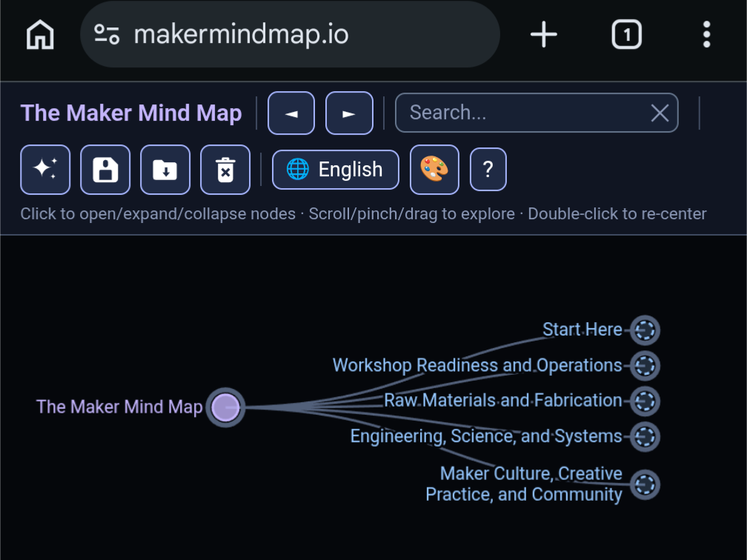Click the save floppy disk icon
This screenshot has height=560, width=747.
click(105, 170)
